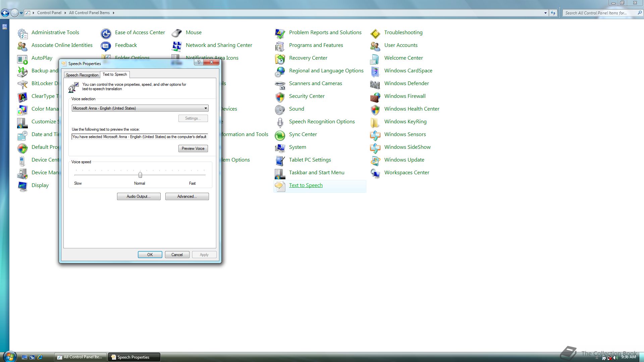Screen dimensions: 644x362
Task: Click the Windows Health Center link
Action: click(412, 109)
